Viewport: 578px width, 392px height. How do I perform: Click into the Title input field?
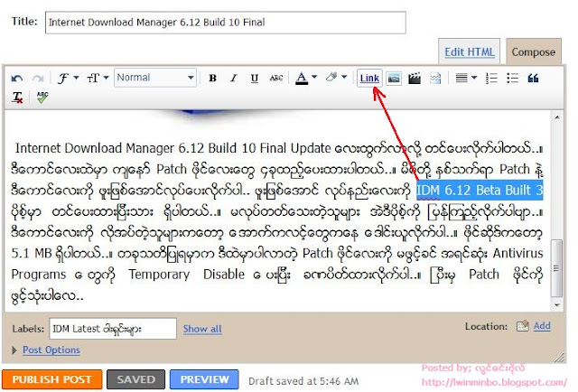[x=225, y=23]
